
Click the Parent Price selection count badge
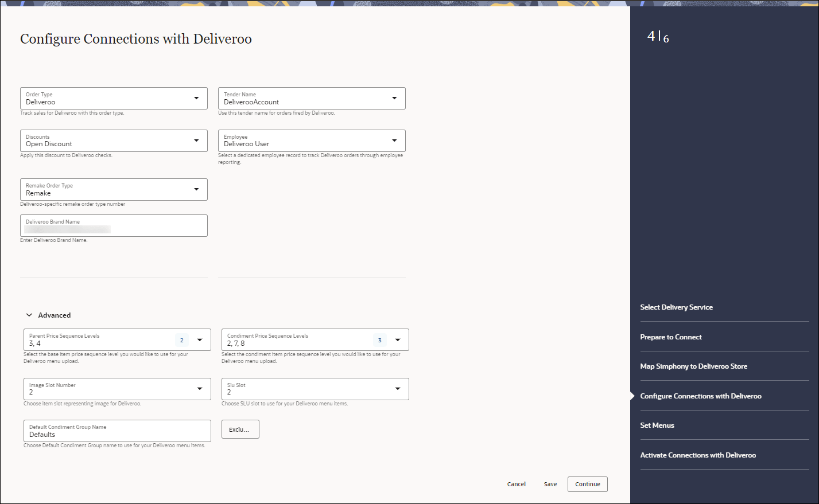pyautogui.click(x=182, y=340)
